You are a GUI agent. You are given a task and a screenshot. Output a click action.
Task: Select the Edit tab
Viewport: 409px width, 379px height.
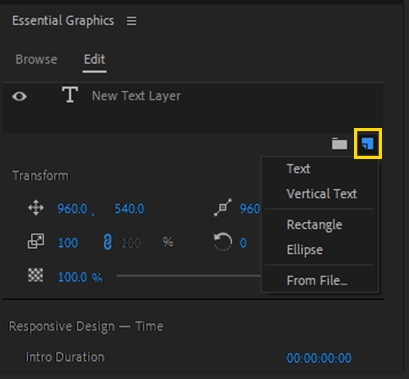click(95, 59)
